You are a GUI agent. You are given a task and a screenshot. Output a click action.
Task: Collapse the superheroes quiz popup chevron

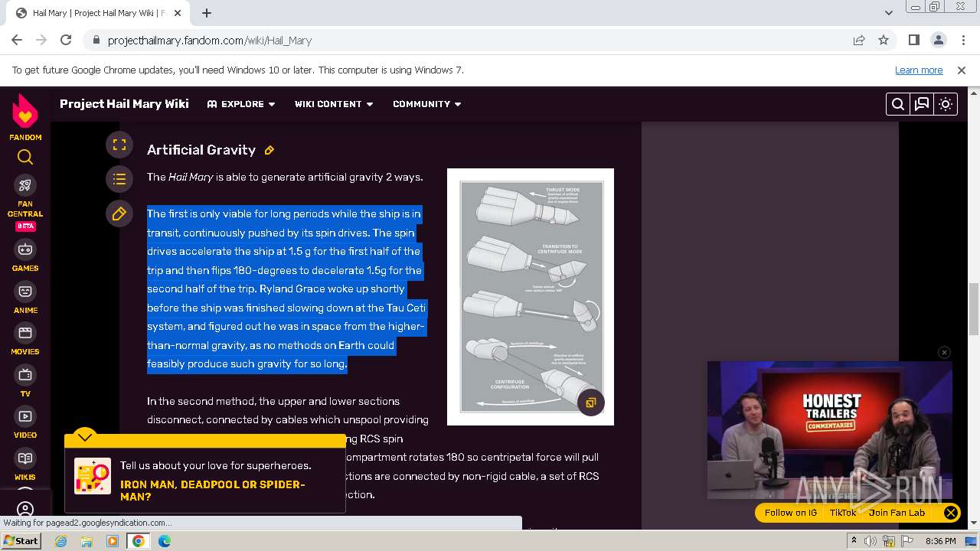[85, 437]
